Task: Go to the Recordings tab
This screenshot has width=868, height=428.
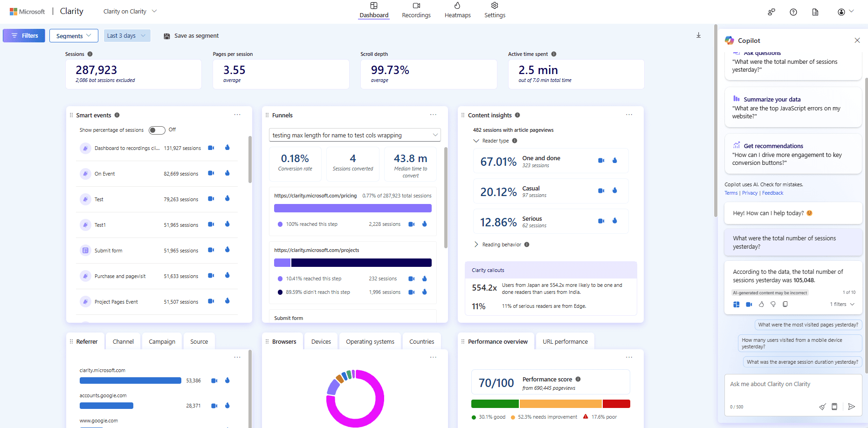Action: (x=416, y=10)
